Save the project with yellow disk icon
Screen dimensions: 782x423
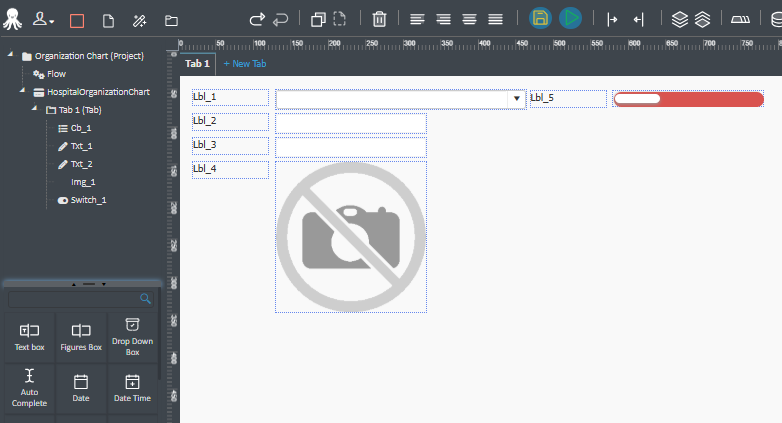540,18
